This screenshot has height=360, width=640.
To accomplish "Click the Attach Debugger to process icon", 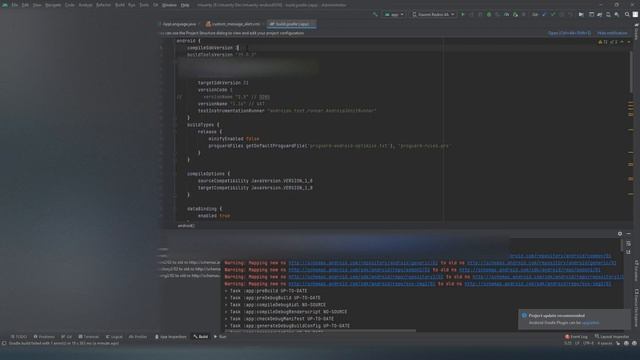I will tap(516, 15).
